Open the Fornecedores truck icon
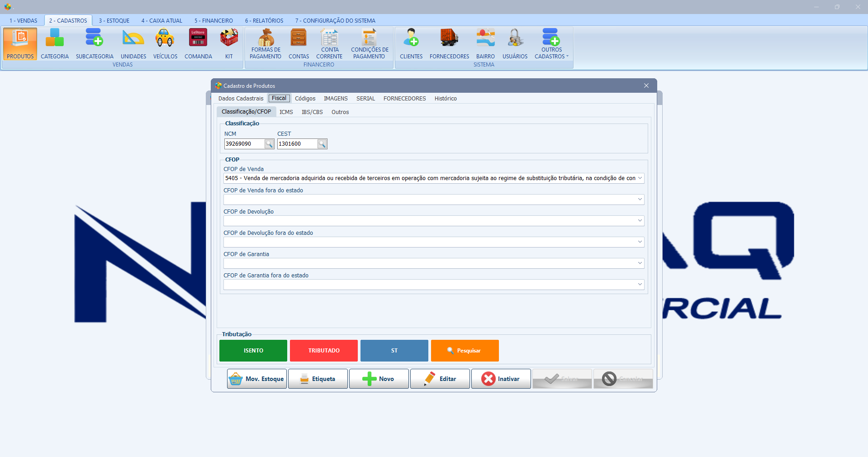This screenshot has width=868, height=457. coord(449,44)
